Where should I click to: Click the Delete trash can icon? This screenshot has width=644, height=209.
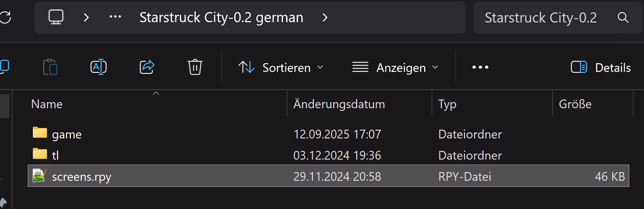tap(195, 67)
